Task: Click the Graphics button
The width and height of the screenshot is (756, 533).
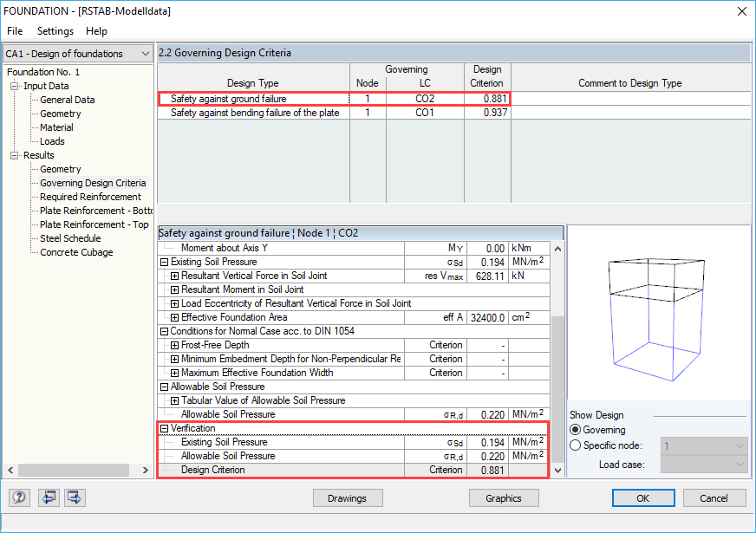Action: pos(504,497)
